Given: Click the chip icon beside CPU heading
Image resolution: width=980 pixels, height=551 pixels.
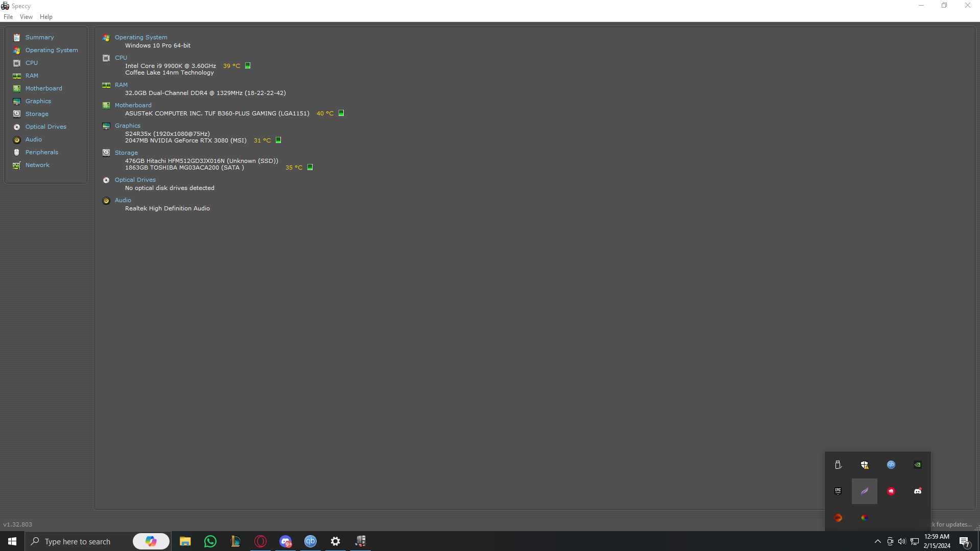Looking at the screenshot, I should coord(106,58).
